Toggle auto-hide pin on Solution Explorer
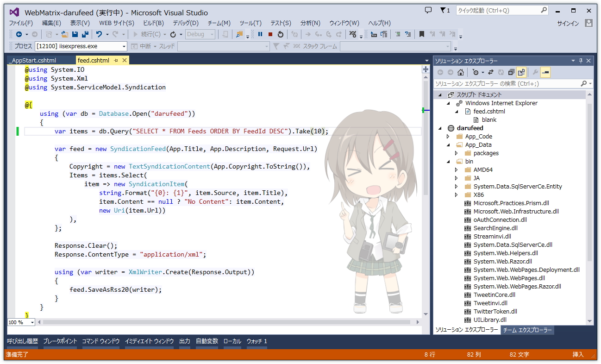This screenshot has width=601, height=364. click(581, 61)
